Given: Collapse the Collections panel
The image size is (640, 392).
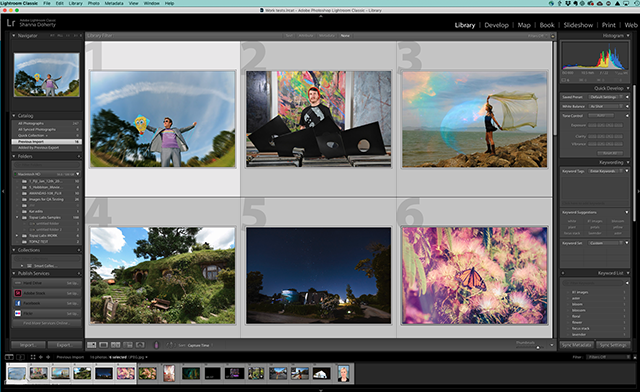Looking at the screenshot, I should click(x=14, y=250).
